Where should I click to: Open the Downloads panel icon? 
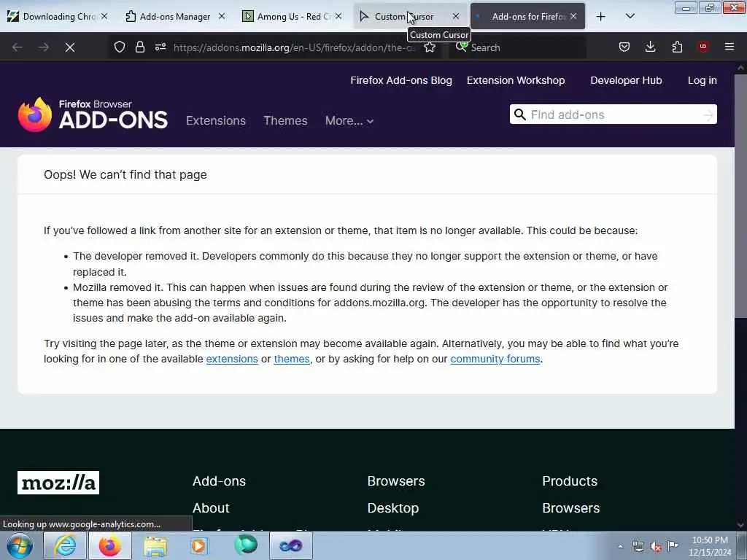(x=650, y=47)
